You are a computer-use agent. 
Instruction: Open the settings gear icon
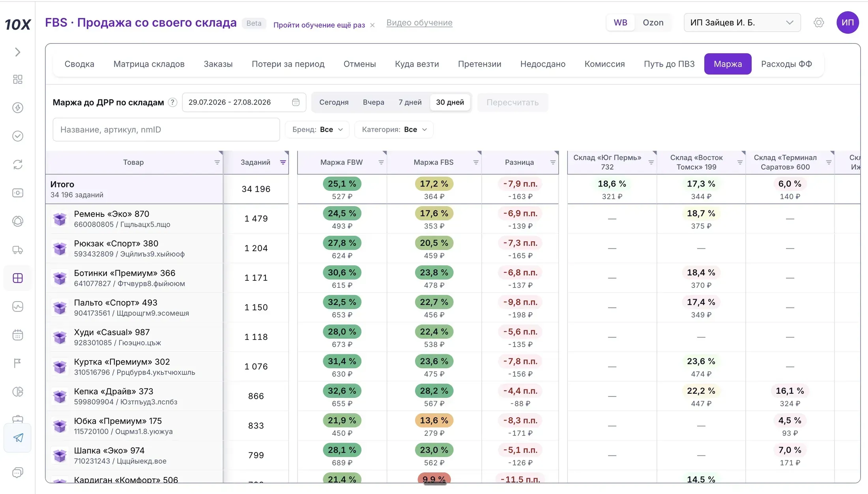[819, 22]
